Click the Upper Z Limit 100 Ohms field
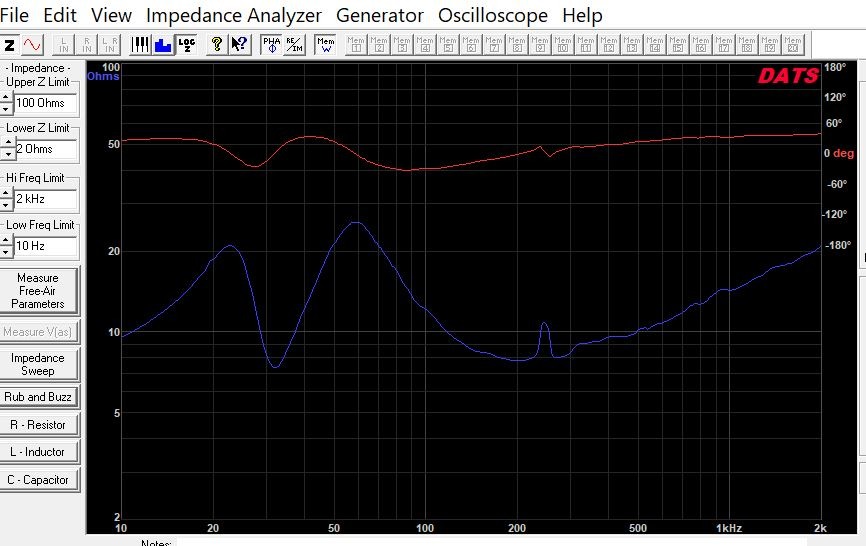Screen dimensions: 866x546 [x=45, y=103]
